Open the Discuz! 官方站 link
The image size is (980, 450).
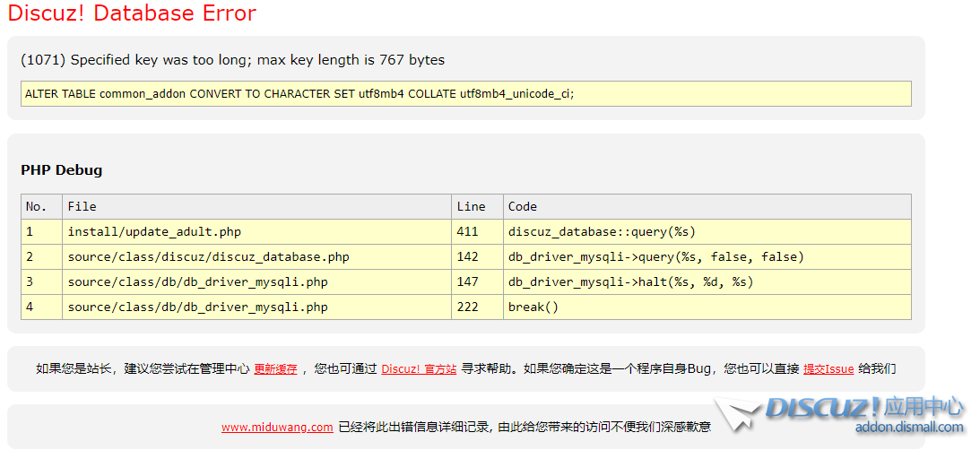coord(419,368)
